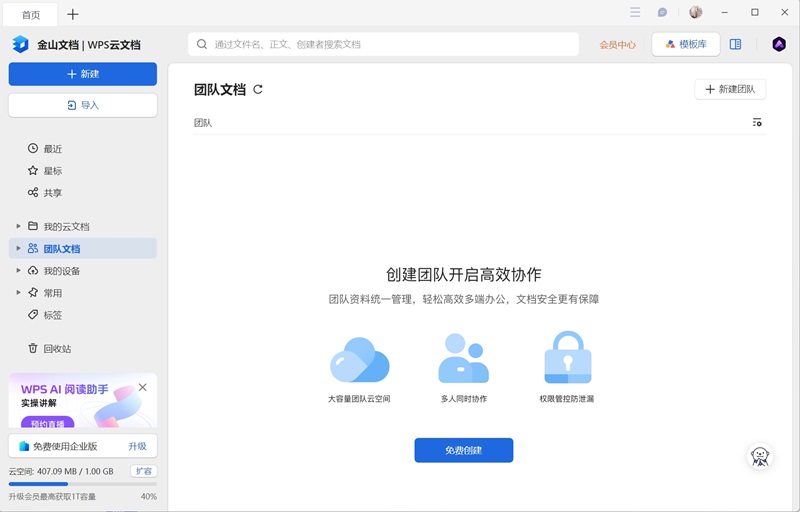The width and height of the screenshot is (800, 512).
Task: Click 免费使用企业版 text
Action: click(65, 446)
